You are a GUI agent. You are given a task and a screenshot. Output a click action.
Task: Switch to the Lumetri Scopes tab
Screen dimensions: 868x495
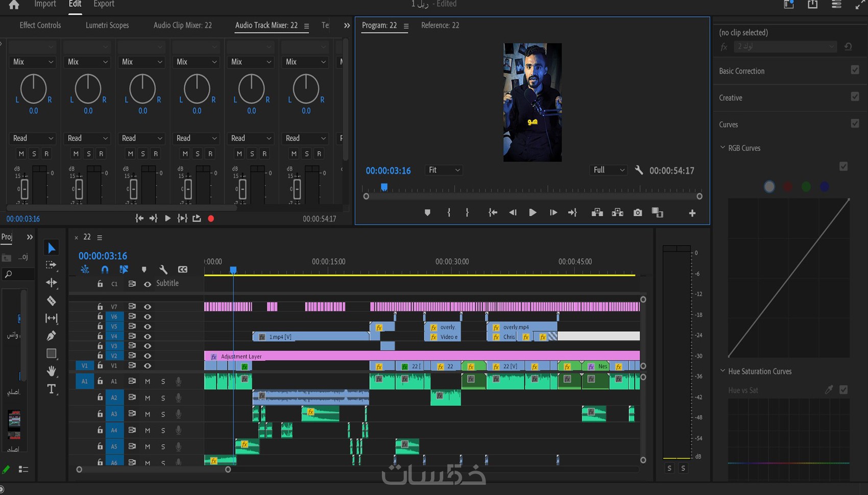point(107,25)
